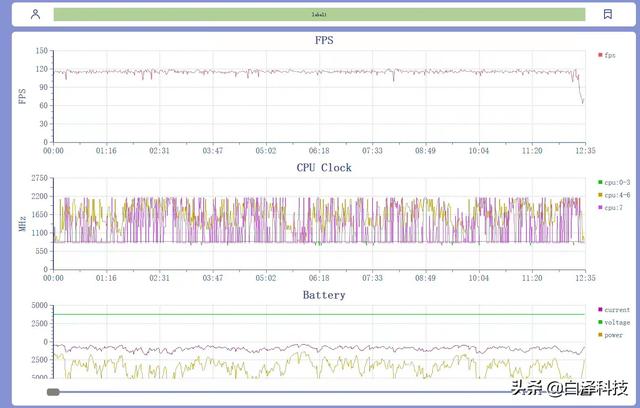640x408 pixels.
Task: Click the red fps legend color square
Action: (x=600, y=55)
